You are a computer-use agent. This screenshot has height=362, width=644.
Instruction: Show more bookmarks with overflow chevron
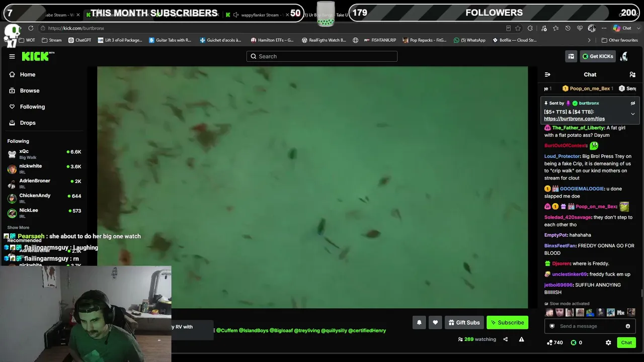pyautogui.click(x=589, y=40)
